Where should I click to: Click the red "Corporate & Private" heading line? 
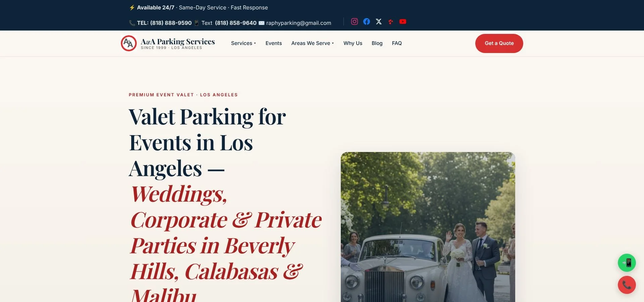coord(226,220)
